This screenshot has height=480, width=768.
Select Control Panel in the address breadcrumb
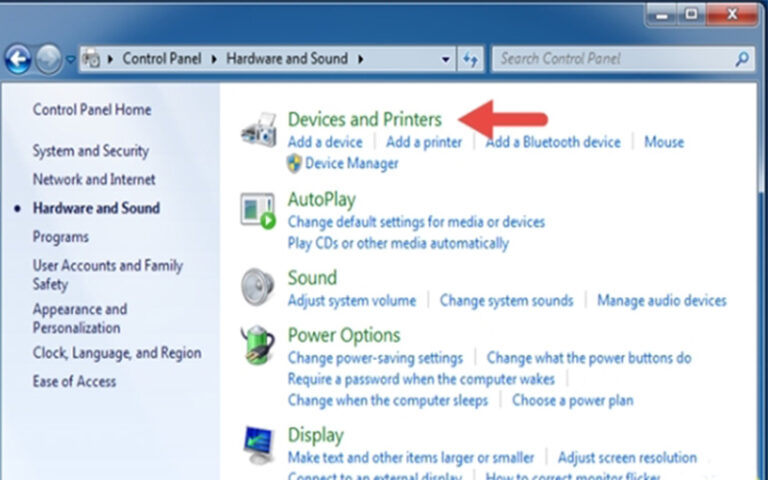pyautogui.click(x=162, y=59)
